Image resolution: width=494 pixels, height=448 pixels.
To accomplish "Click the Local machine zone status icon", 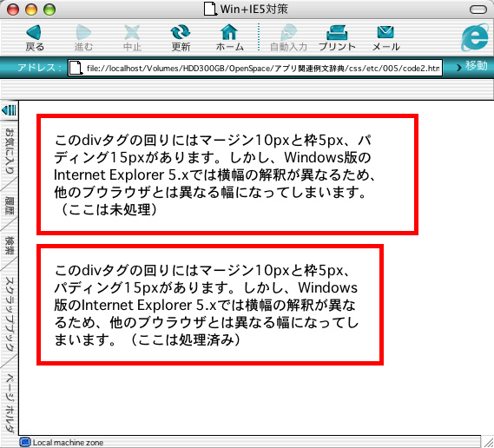I will coord(25,442).
